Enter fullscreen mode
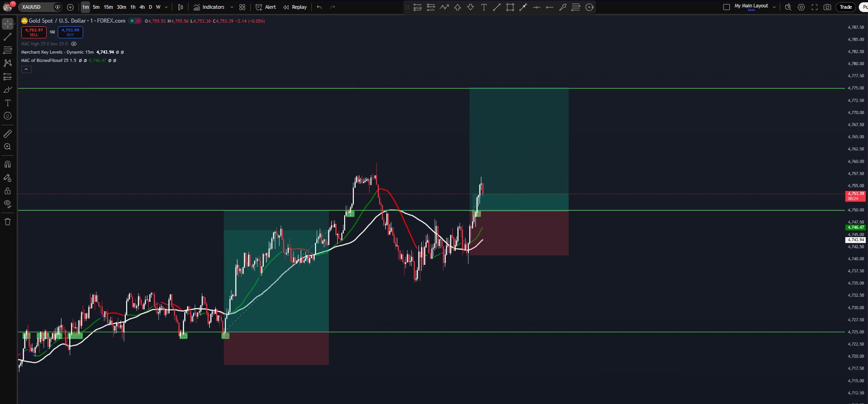 pyautogui.click(x=814, y=7)
